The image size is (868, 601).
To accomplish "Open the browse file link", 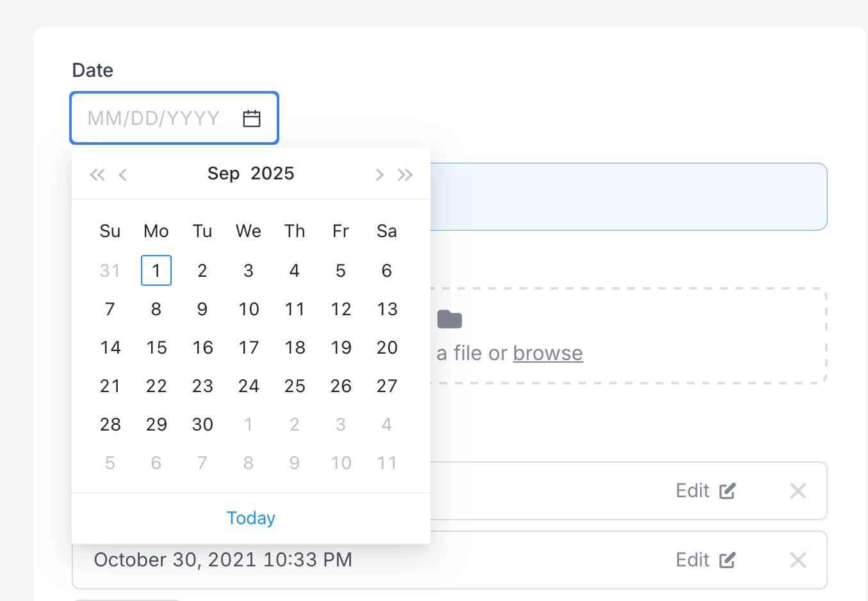I will pyautogui.click(x=548, y=353).
